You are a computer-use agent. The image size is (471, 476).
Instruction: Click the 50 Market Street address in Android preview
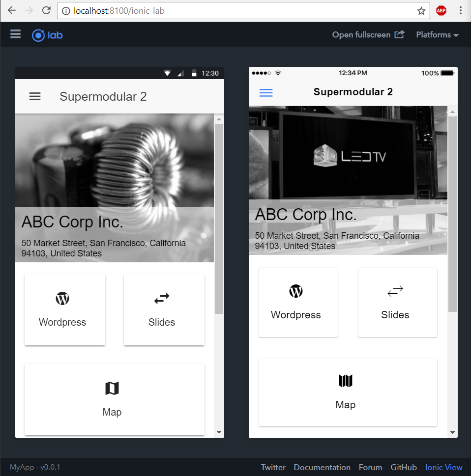click(x=104, y=248)
